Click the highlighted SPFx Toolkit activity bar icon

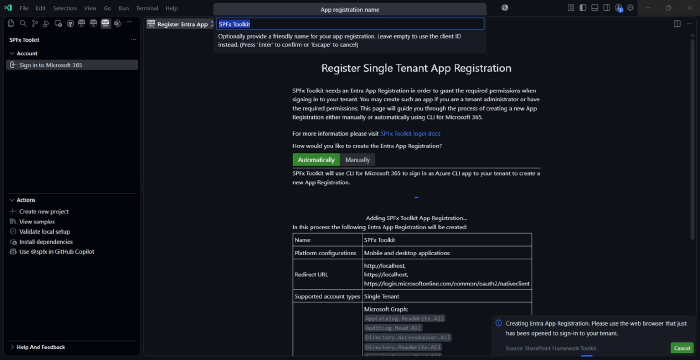coord(105,24)
